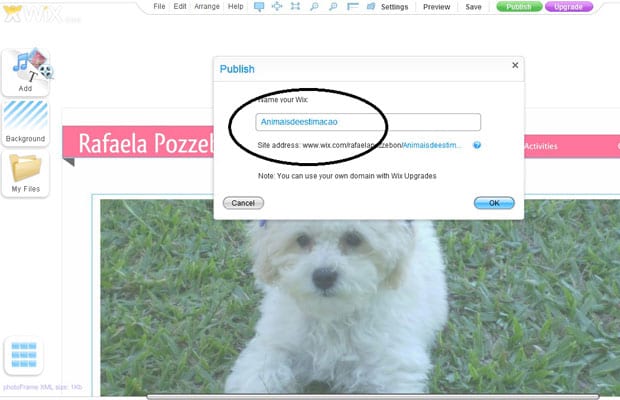Open the Arrange menu
The width and height of the screenshot is (620, 400).
tap(207, 6)
